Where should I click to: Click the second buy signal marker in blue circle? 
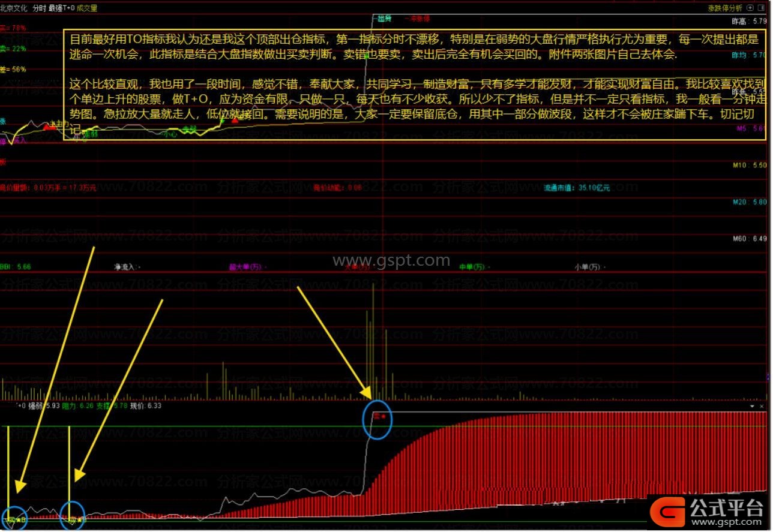pos(73,519)
